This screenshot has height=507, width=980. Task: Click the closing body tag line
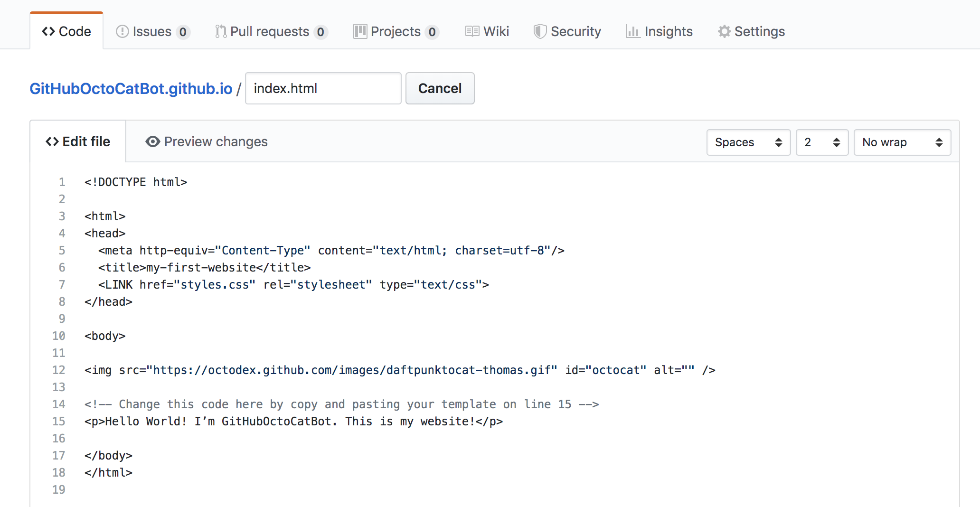108,456
